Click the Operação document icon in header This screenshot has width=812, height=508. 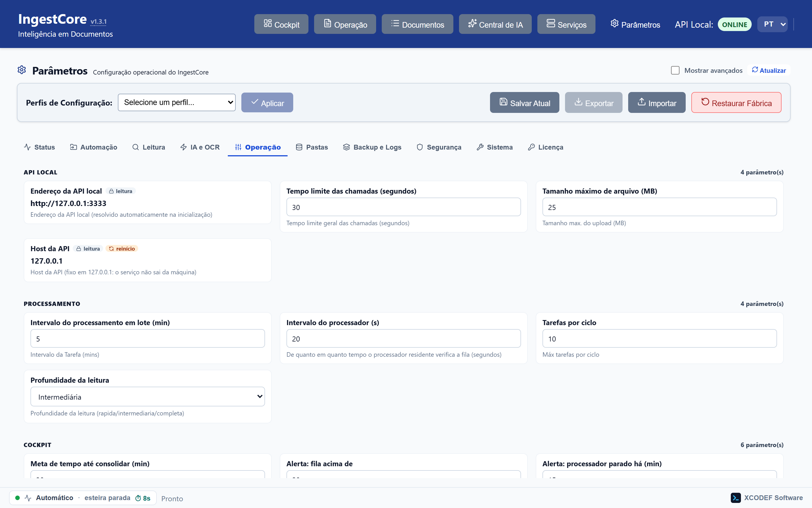pos(327,23)
